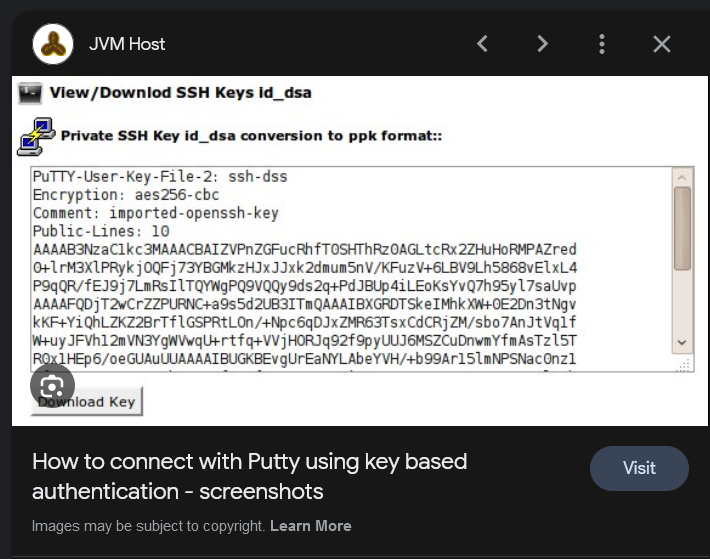Click the JVM Host source name
Screen dimensions: 710x559
point(127,44)
